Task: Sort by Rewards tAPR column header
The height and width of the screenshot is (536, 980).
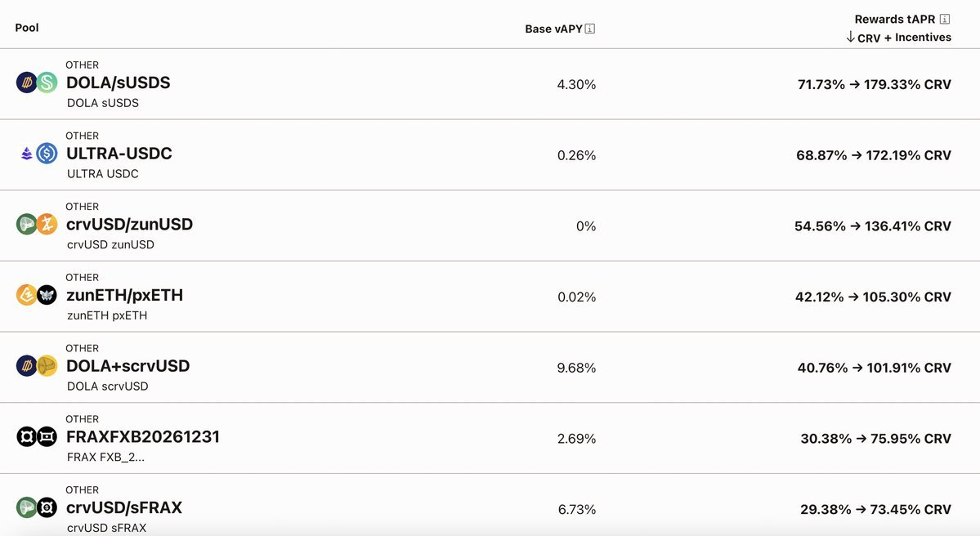Action: point(895,19)
